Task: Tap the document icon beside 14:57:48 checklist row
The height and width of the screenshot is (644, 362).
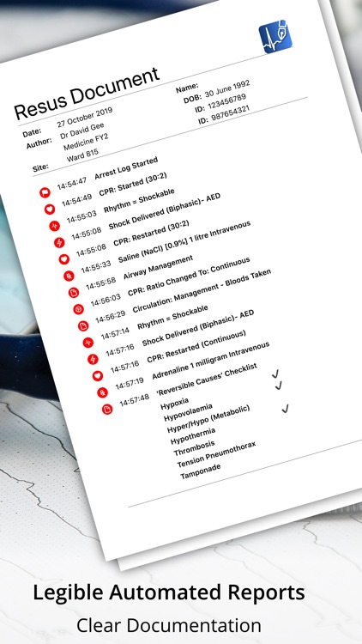Action: (107, 409)
